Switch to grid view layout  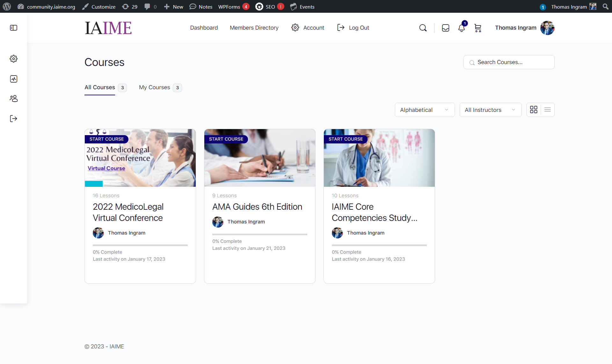coord(534,110)
